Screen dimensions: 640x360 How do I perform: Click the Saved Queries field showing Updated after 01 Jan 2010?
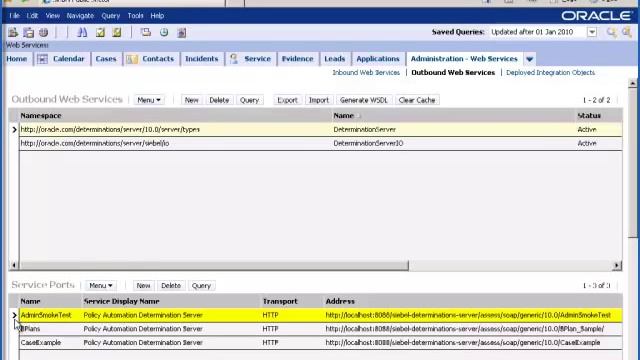tap(538, 32)
